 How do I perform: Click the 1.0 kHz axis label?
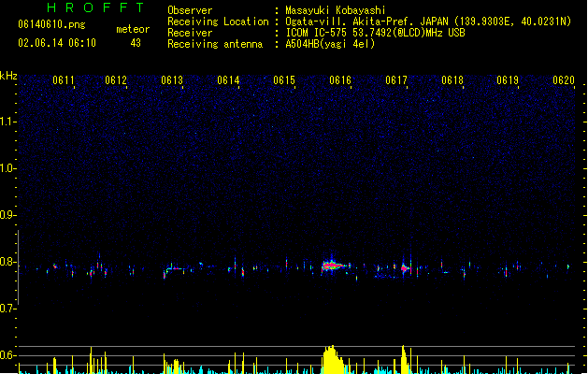point(7,168)
